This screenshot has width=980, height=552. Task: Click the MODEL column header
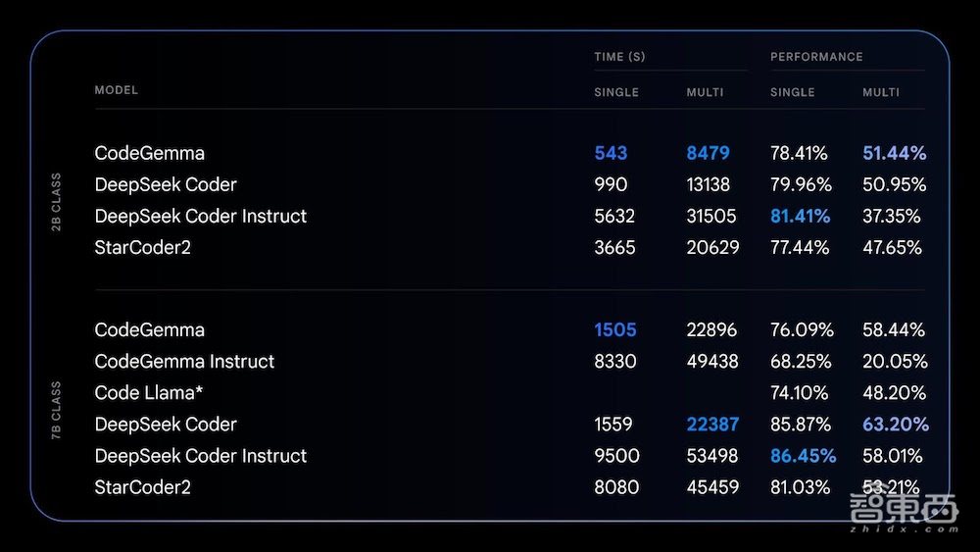coord(117,90)
